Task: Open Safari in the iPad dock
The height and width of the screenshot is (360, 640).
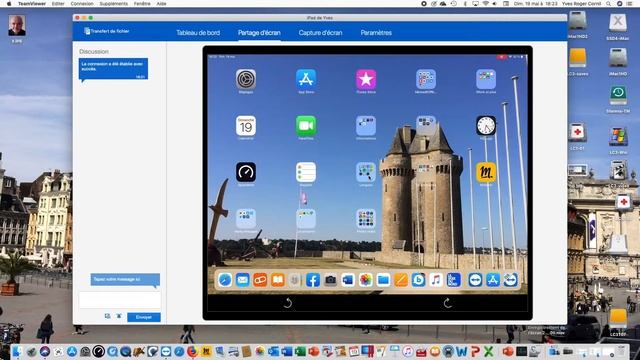Action: [225, 280]
